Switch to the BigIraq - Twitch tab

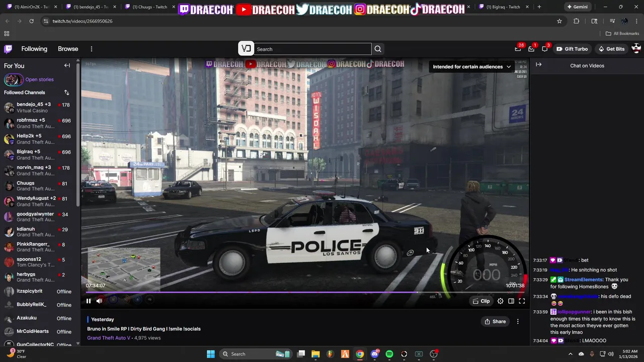point(502,7)
